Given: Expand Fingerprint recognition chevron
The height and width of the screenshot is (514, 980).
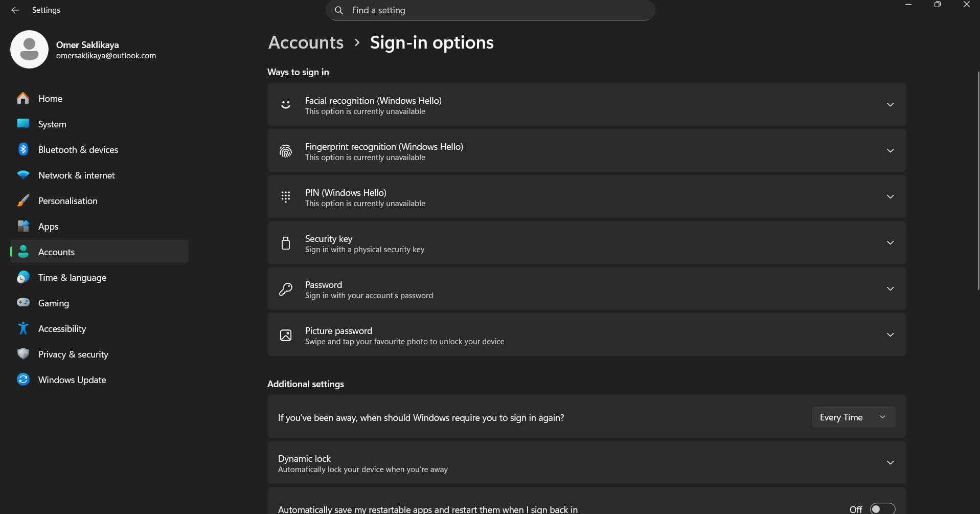Looking at the screenshot, I should click(890, 151).
